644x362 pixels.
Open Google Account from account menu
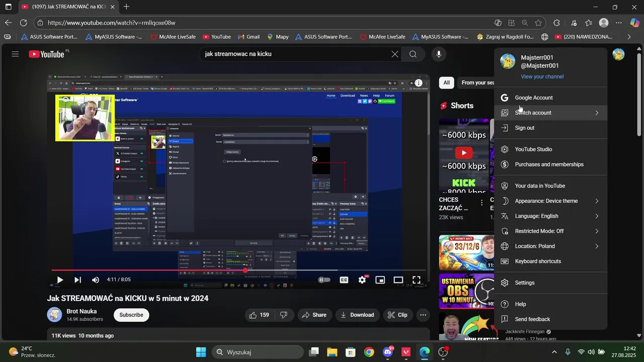pos(550,98)
